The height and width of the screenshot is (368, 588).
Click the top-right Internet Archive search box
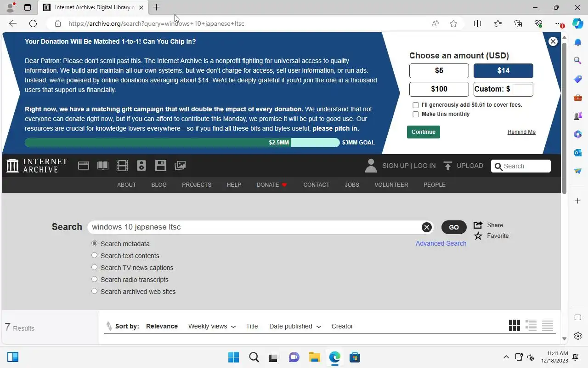(x=521, y=166)
